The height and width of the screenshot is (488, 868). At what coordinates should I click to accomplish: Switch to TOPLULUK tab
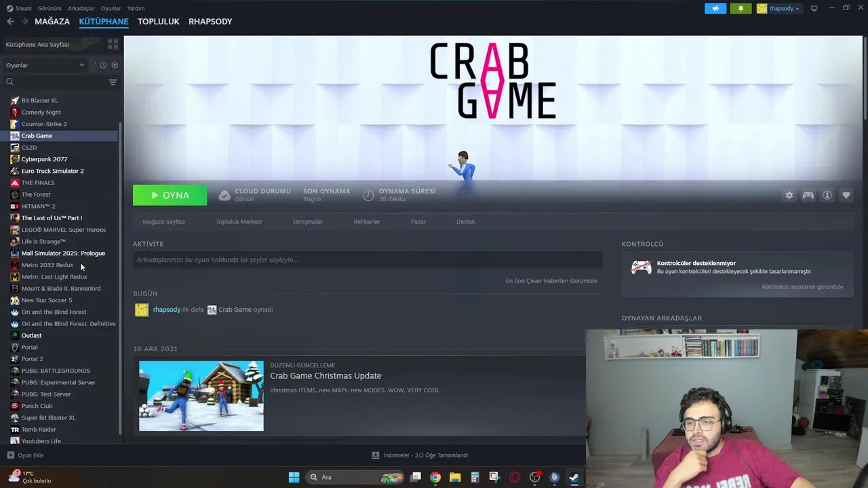159,22
